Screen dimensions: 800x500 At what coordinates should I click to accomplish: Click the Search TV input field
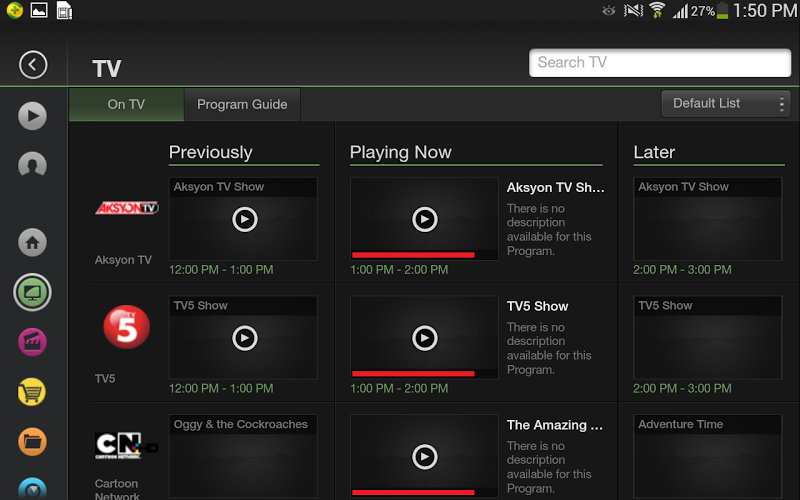coord(660,62)
